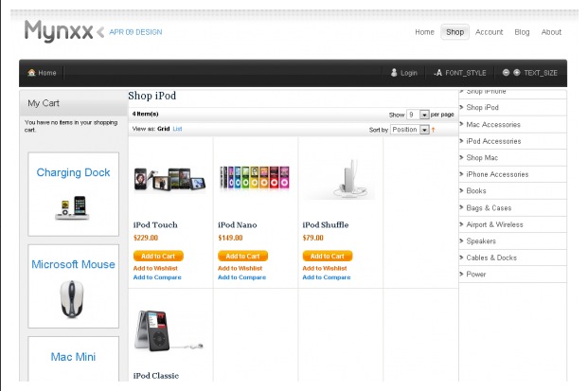
Task: Open the FONT_STYLE switcher
Action: coord(460,73)
